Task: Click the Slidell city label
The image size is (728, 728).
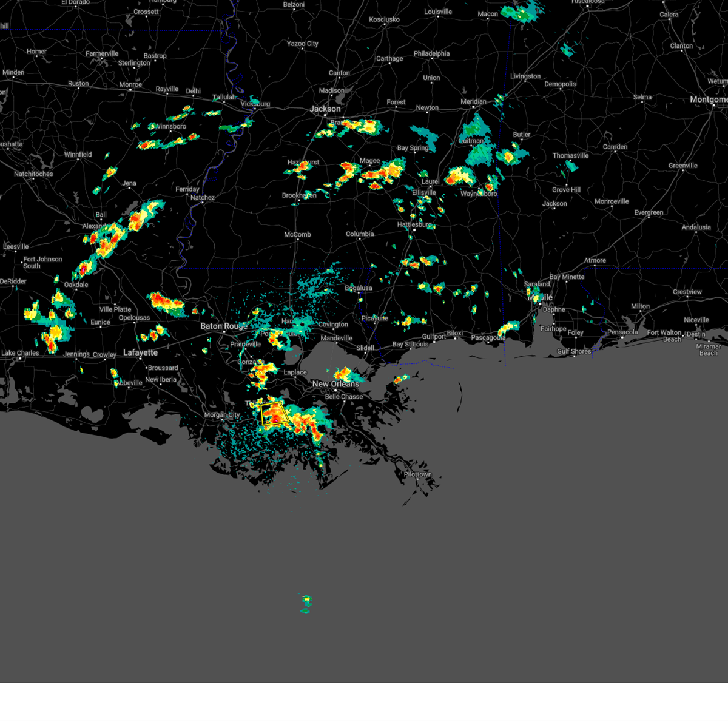Action: [365, 348]
